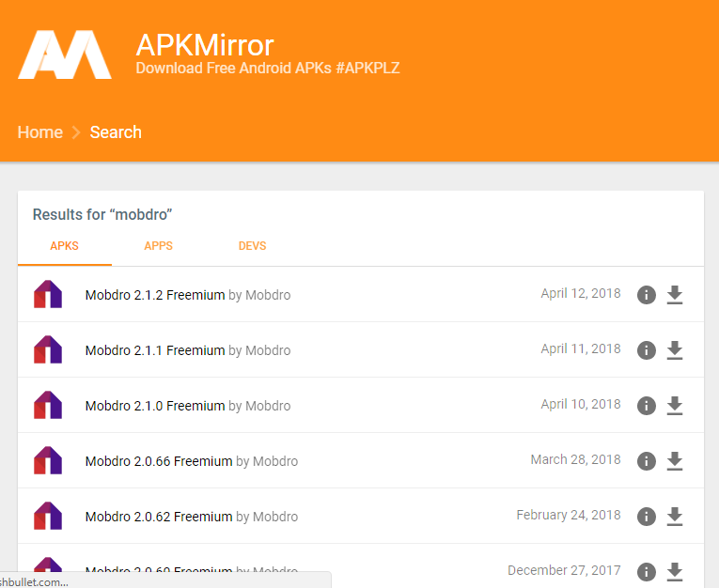Show info for Mobdro 2.1.0

[647, 406]
